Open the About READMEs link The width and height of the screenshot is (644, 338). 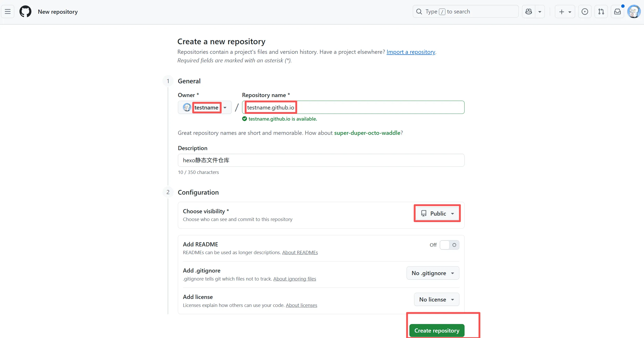(300, 253)
